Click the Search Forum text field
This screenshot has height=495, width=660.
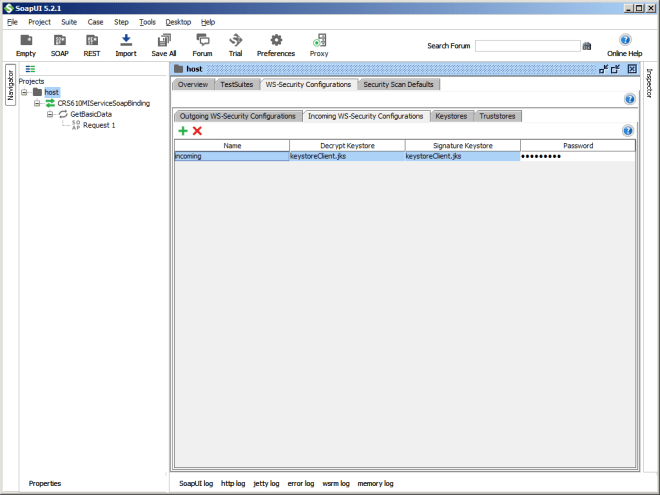click(527, 46)
